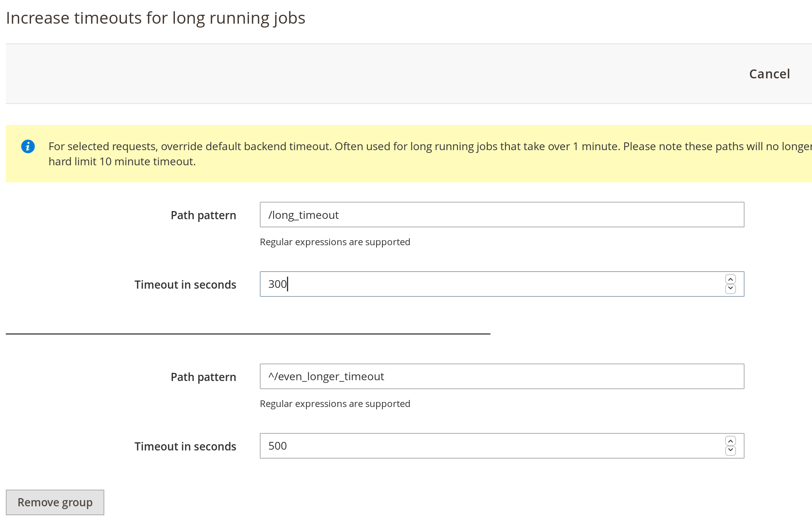Click the blue info icon
The width and height of the screenshot is (812, 523).
(x=28, y=146)
